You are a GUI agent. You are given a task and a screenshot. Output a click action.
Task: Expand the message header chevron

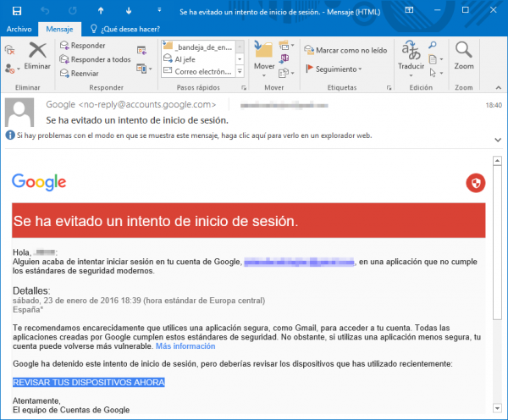[498, 140]
